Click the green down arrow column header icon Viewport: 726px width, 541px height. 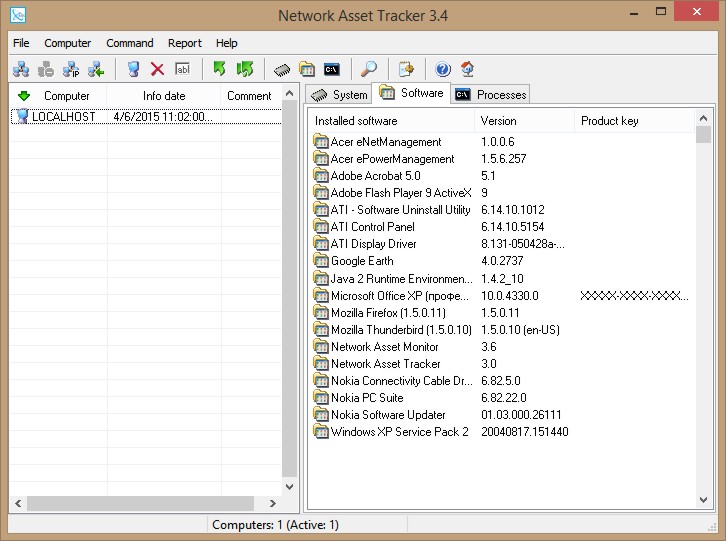24,96
